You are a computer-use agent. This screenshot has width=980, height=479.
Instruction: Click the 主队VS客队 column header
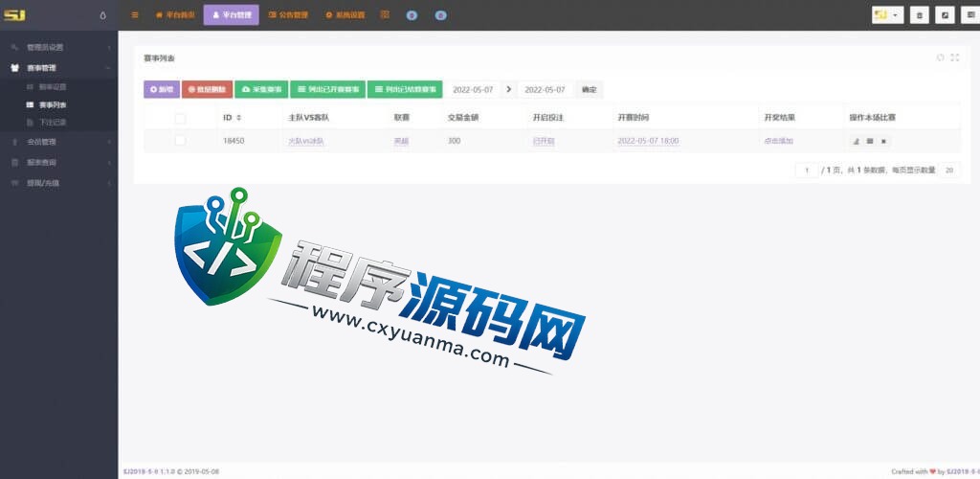308,118
